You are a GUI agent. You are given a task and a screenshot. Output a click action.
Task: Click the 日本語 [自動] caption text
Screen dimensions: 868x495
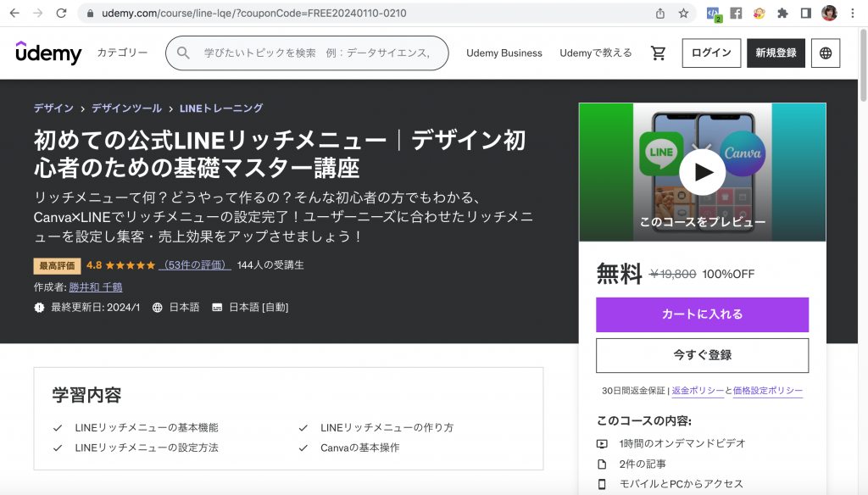click(x=259, y=308)
